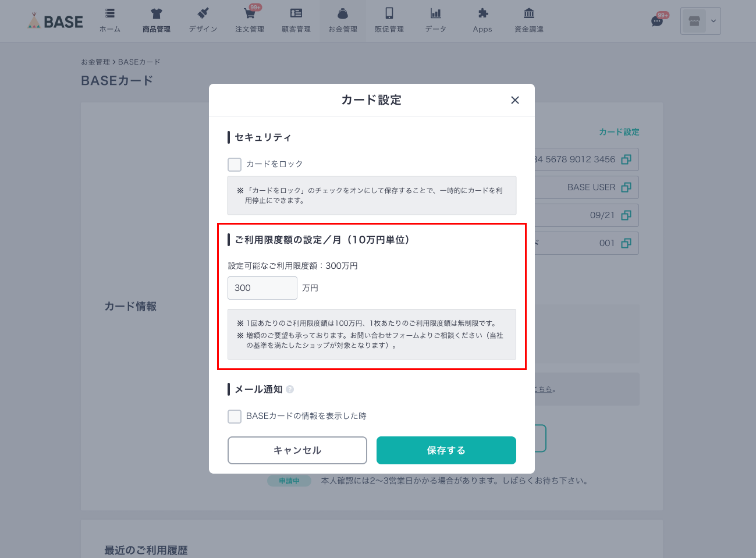The height and width of the screenshot is (558, 756).
Task: Click the メール通知 help icon
Action: [x=290, y=389]
